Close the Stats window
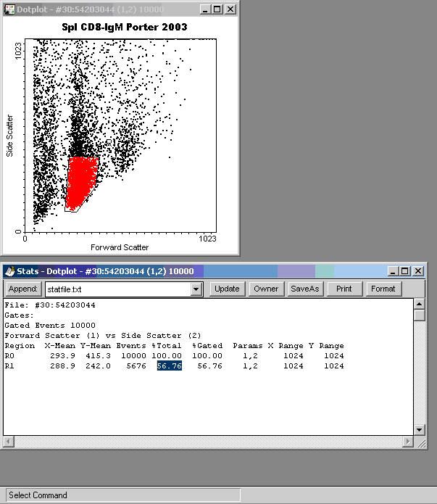 pyautogui.click(x=417, y=270)
